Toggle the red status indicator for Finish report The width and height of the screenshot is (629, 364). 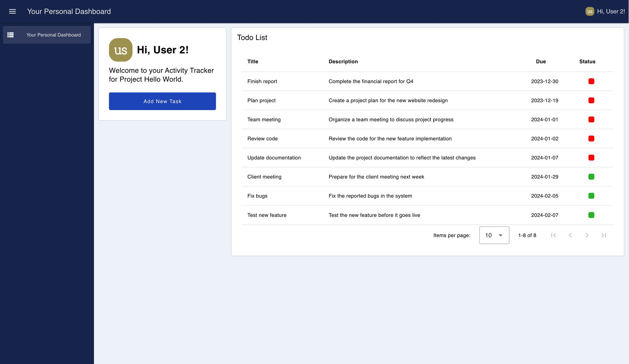591,81
